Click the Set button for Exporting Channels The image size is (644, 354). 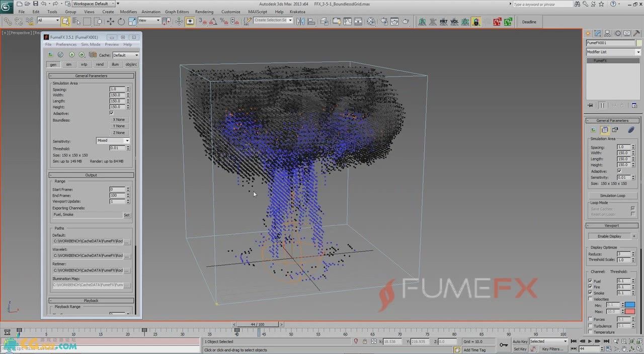tap(127, 215)
